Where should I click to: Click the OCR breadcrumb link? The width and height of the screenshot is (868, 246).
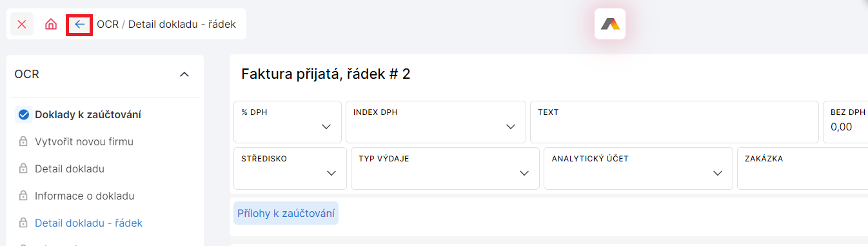(x=108, y=25)
